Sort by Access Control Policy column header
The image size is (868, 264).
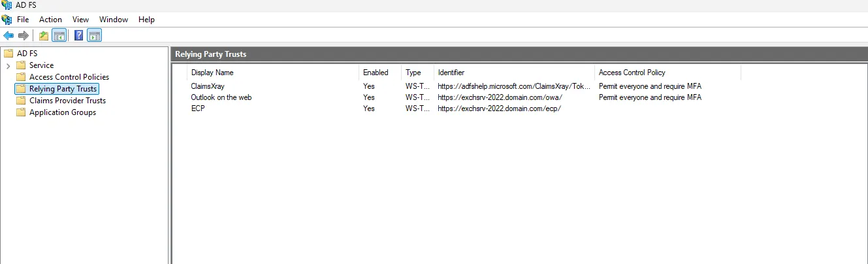click(632, 73)
